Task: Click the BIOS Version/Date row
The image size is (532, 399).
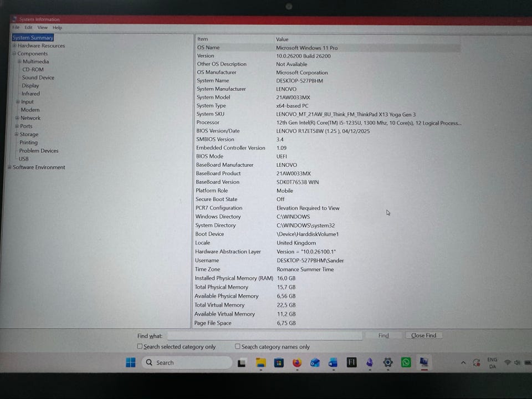Action: 328,131
